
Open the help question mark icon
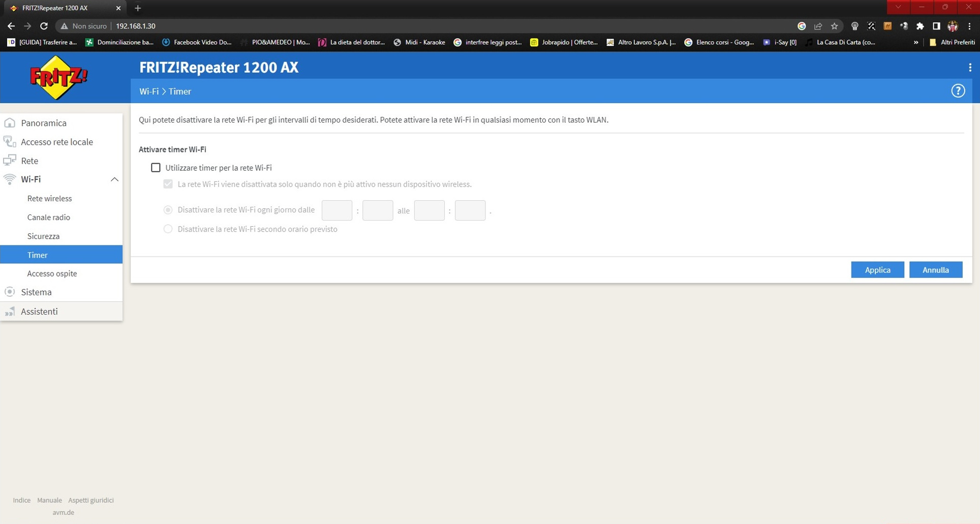click(958, 91)
